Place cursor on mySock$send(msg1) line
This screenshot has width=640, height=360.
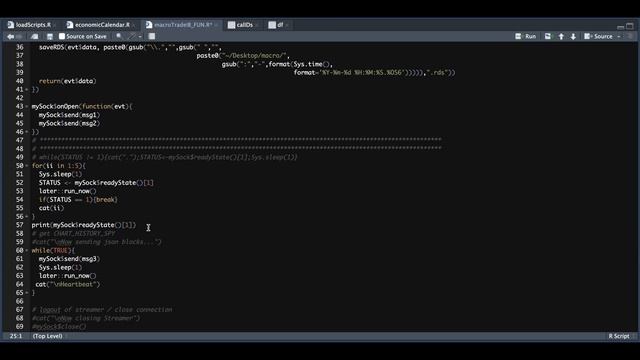(x=69, y=115)
